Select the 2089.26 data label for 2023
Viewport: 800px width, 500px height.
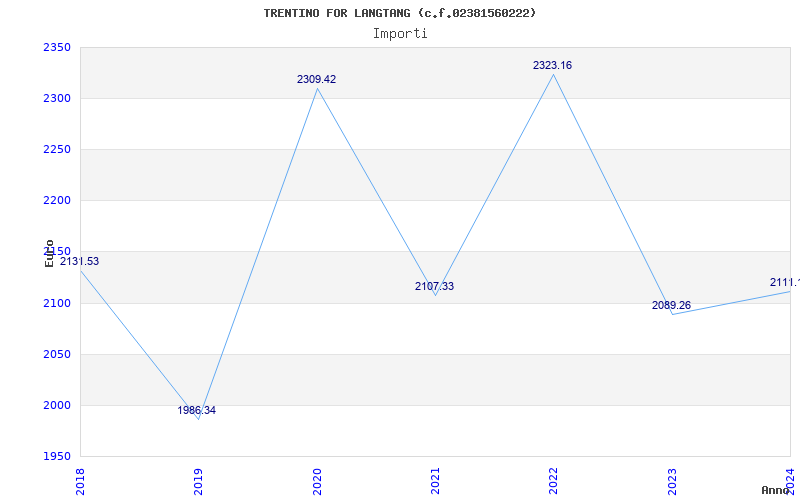pyautogui.click(x=671, y=305)
